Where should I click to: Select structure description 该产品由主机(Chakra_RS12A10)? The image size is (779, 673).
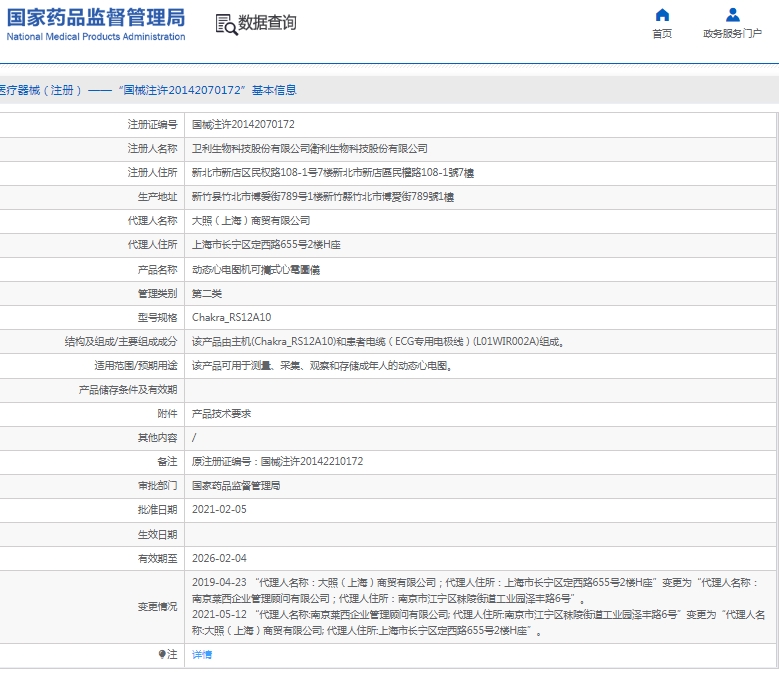[264, 342]
